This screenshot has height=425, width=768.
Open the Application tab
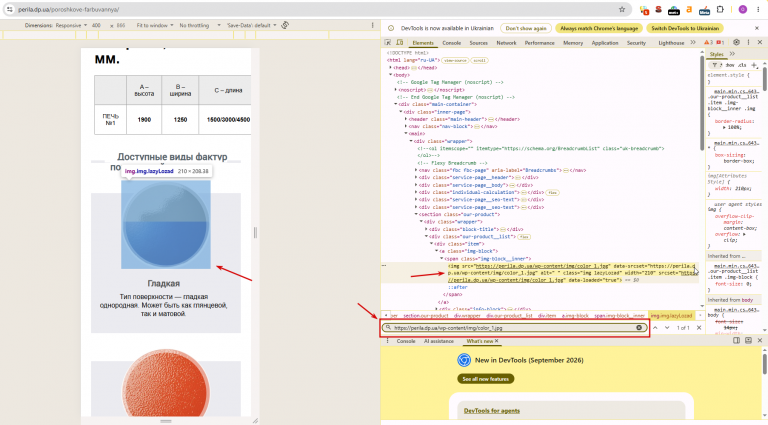pyautogui.click(x=605, y=43)
